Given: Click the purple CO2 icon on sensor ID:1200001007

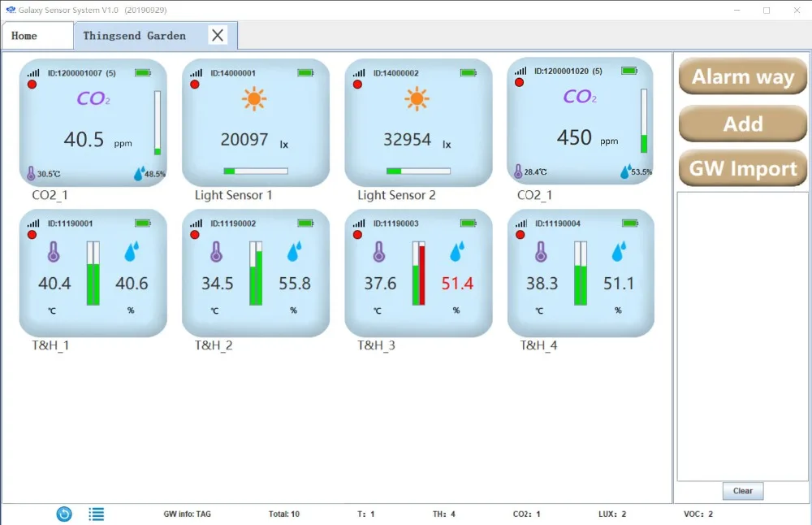Looking at the screenshot, I should [x=93, y=98].
